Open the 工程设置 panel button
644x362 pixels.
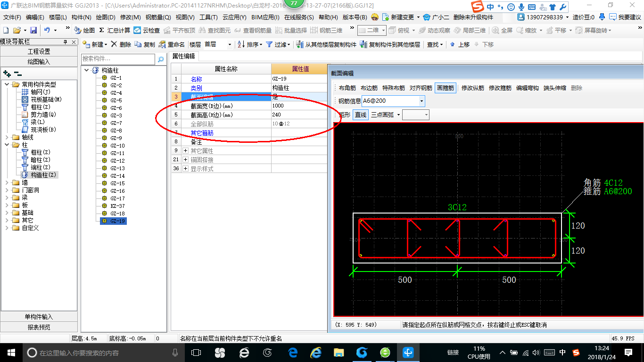[39, 51]
